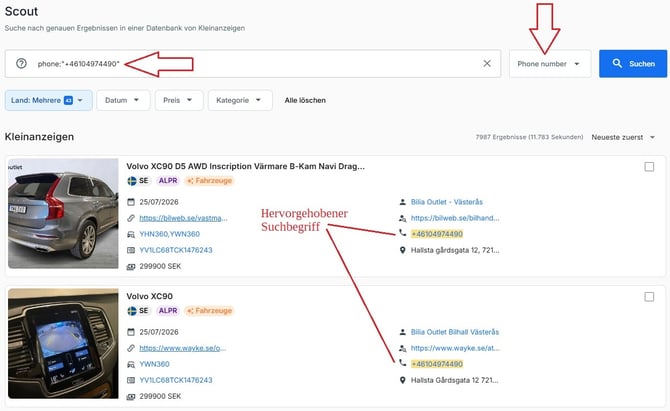670x411 pixels.
Task: Click price money icon beside first 299900 SEK
Action: pyautogui.click(x=131, y=267)
